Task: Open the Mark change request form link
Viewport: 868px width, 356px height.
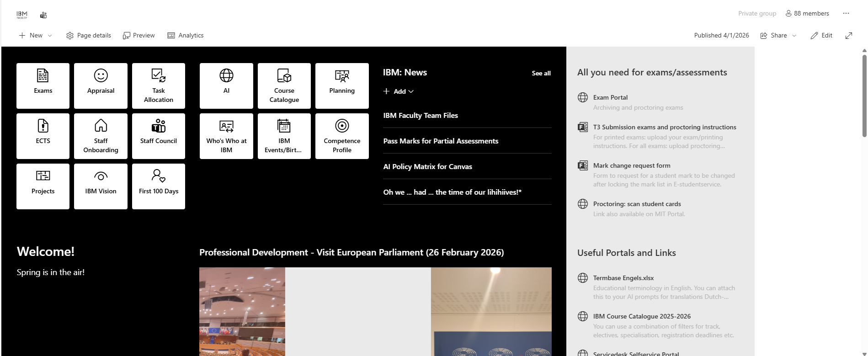Action: 632,165
